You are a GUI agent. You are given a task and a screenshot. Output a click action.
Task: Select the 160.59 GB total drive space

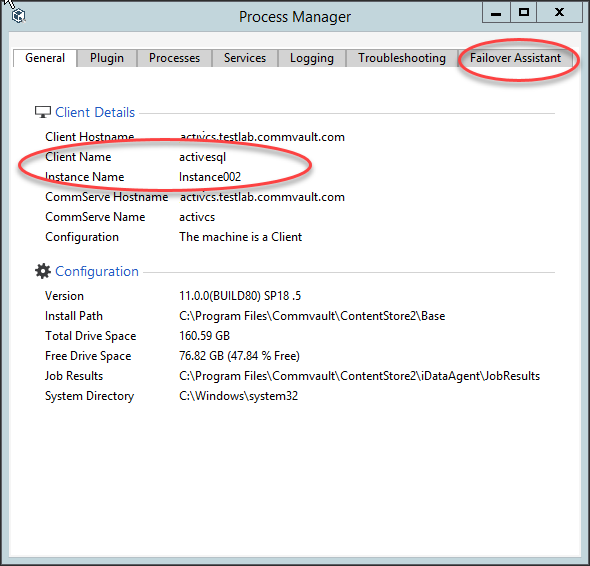click(x=204, y=336)
